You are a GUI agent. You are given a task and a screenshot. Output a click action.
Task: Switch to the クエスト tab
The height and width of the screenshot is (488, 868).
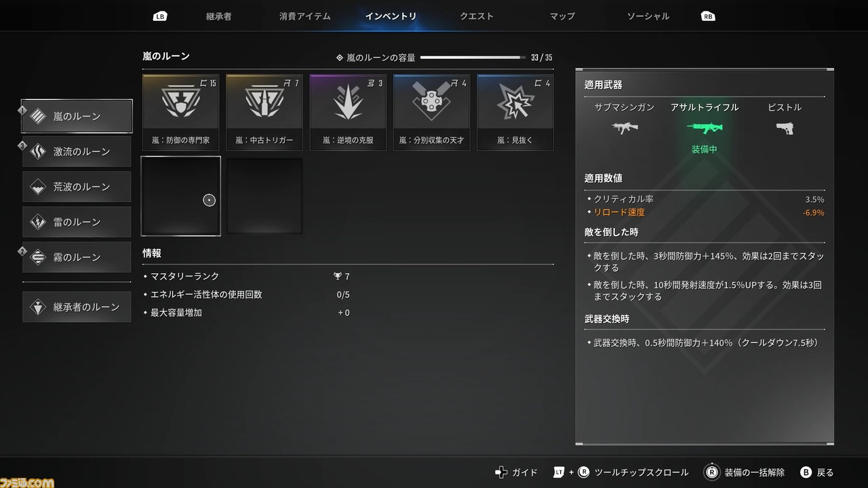[477, 16]
